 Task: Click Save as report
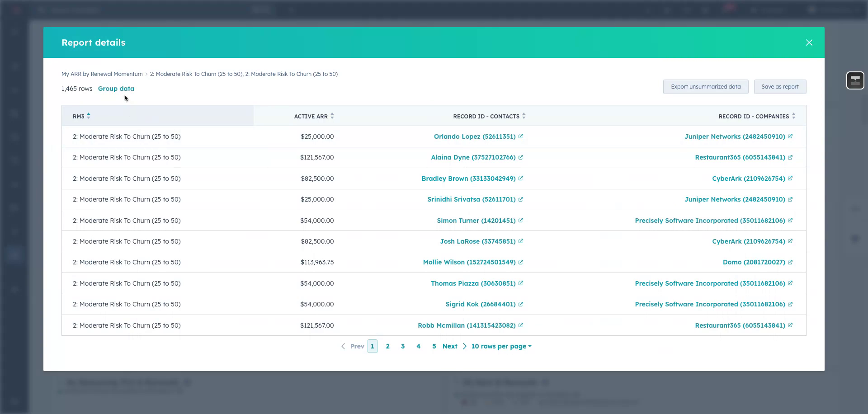pyautogui.click(x=780, y=86)
